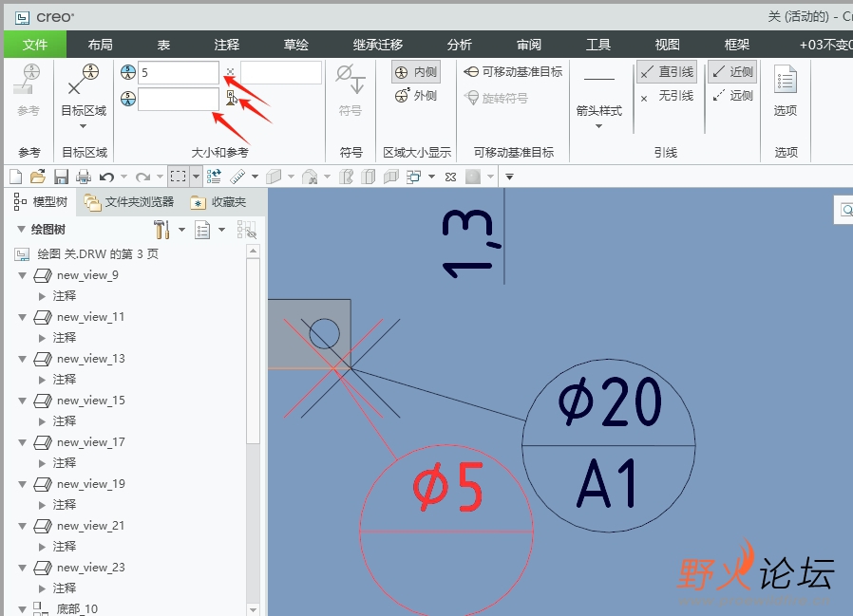Select 远侧 far side option
Viewport: 853px width, 616px height.
[732, 96]
